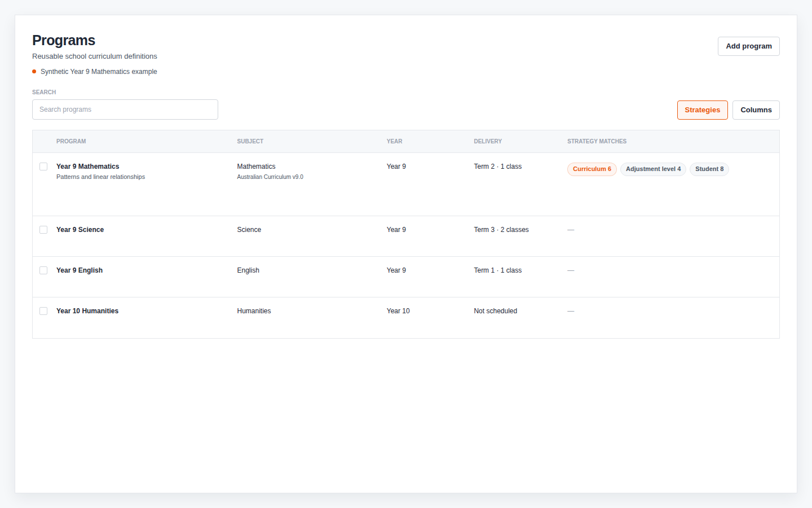Open the Year 9 English program name

(x=80, y=270)
